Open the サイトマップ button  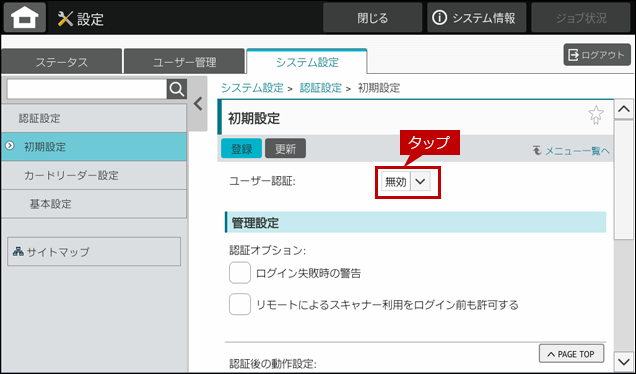(x=94, y=251)
